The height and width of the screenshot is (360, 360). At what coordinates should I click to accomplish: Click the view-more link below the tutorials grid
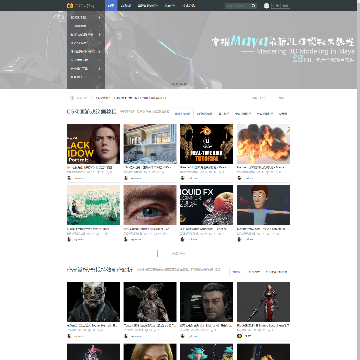point(178,254)
